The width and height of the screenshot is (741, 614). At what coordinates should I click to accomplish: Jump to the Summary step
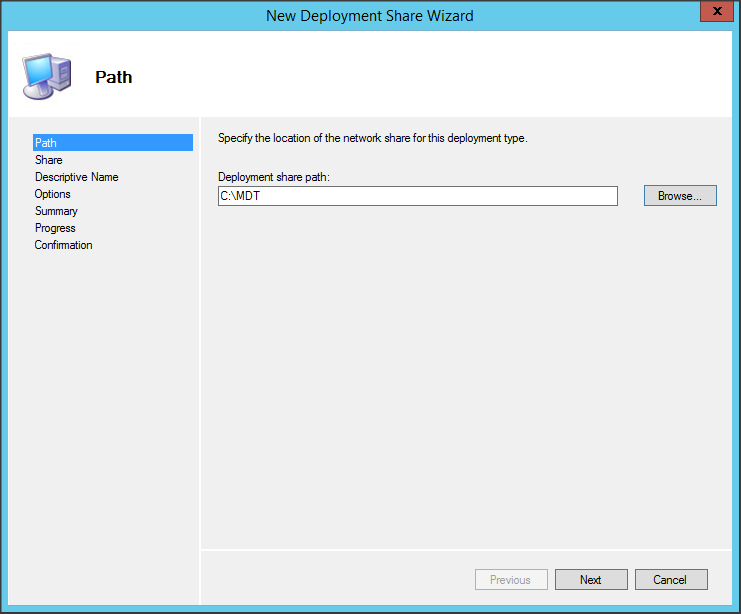[x=56, y=211]
